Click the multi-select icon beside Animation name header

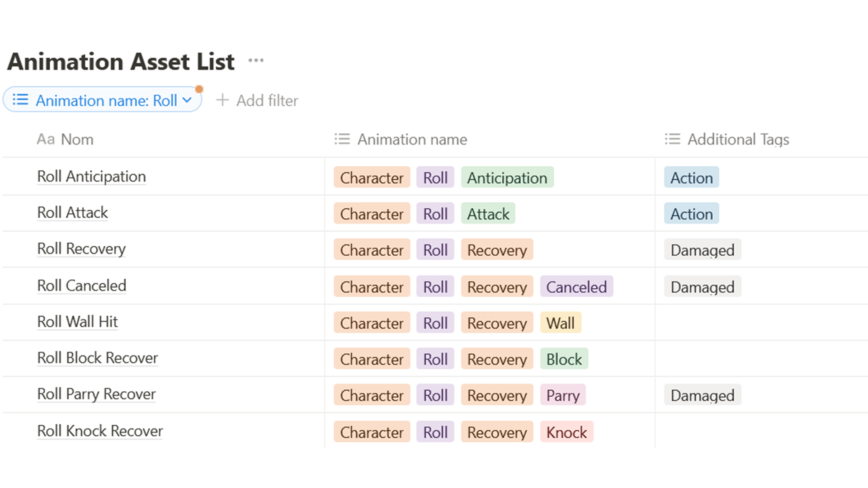click(342, 139)
